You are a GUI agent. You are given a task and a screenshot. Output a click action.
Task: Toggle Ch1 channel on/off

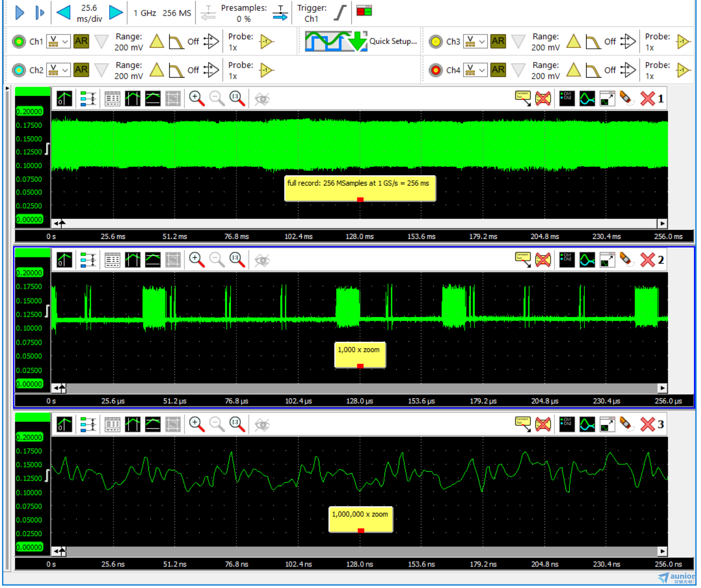pos(19,42)
